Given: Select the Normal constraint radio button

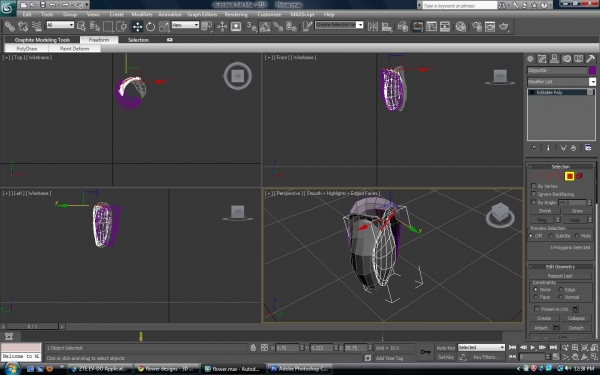Looking at the screenshot, I should 561,297.
